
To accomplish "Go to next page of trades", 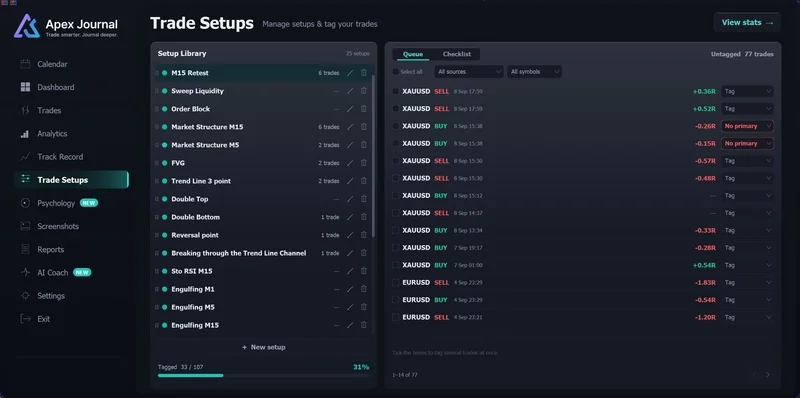I will (768, 375).
